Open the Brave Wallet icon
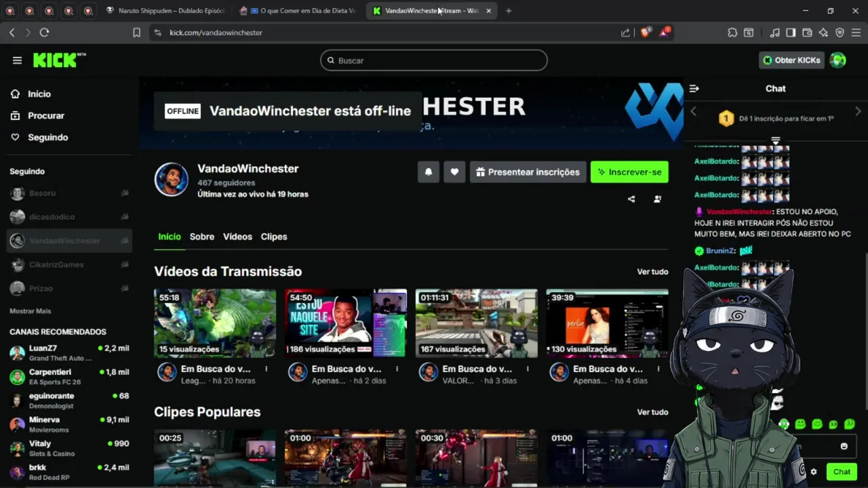This screenshot has height=488, width=868. click(807, 33)
